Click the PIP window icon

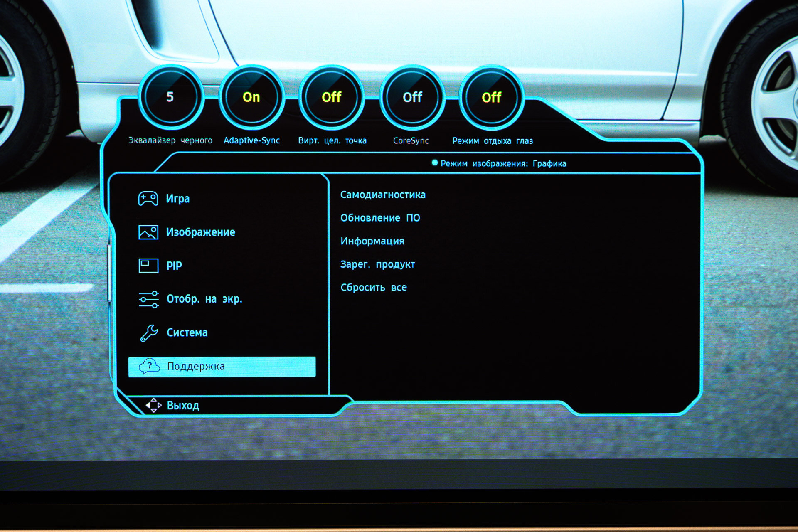(148, 266)
